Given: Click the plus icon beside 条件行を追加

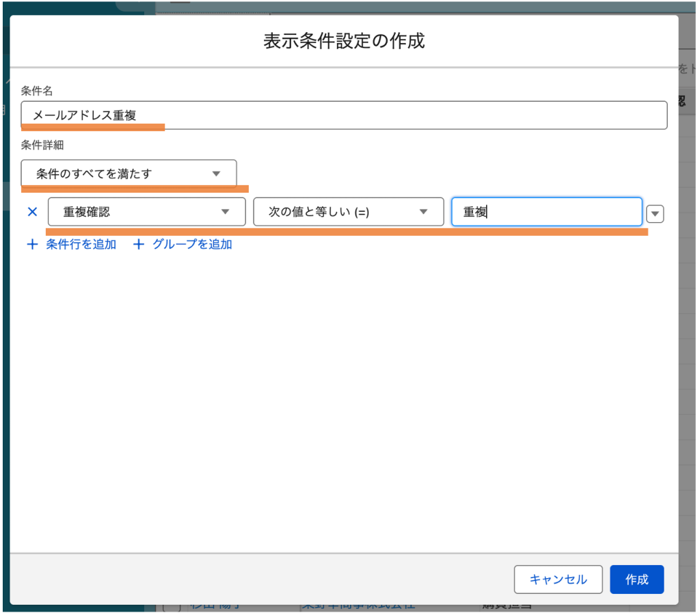Looking at the screenshot, I should click(x=31, y=245).
